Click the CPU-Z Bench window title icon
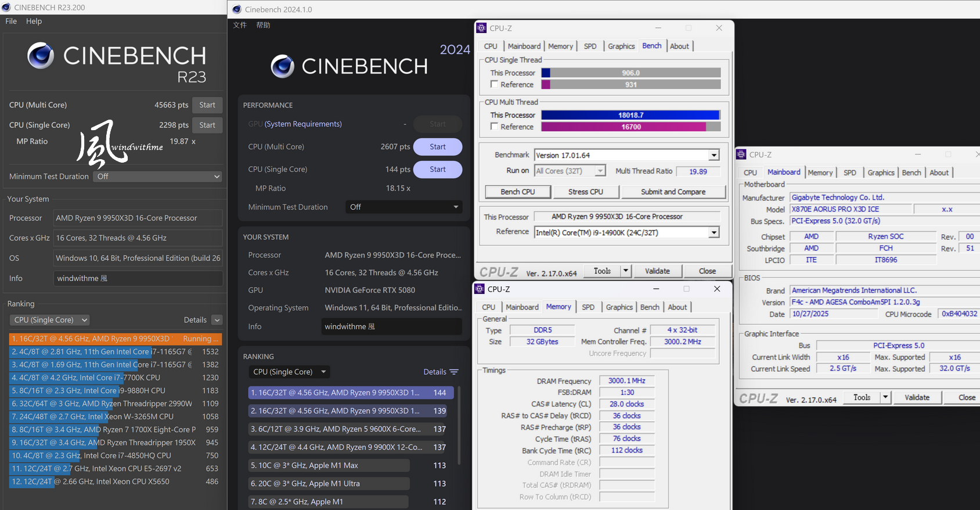Image resolution: width=980 pixels, height=510 pixels. (481, 28)
